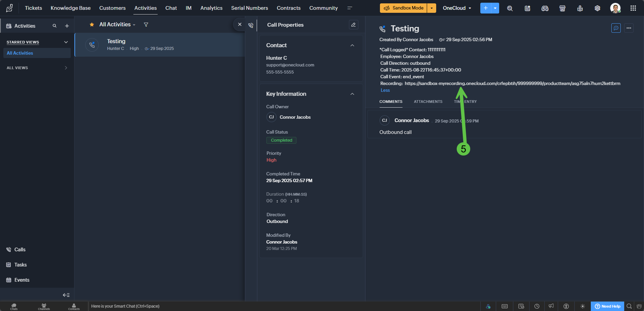Viewport: 644px width, 311px height.
Task: Open the apps grid icon
Action: pyautogui.click(x=633, y=8)
